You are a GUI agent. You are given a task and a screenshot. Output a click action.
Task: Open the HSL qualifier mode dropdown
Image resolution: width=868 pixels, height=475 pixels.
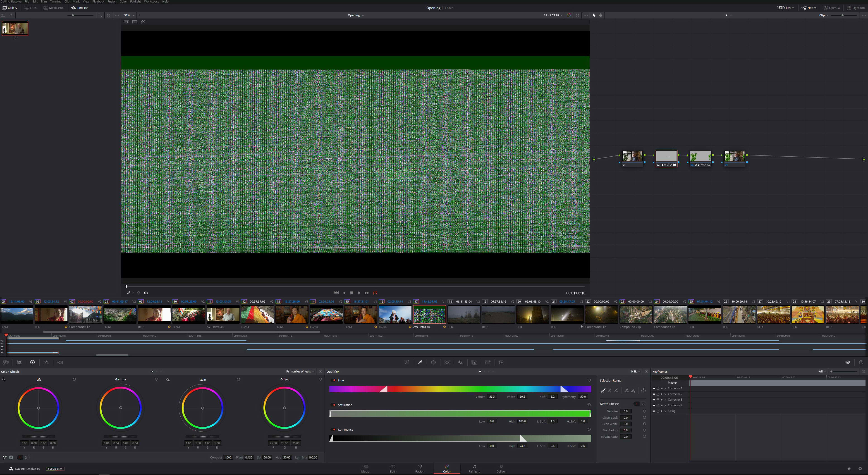[636, 372]
